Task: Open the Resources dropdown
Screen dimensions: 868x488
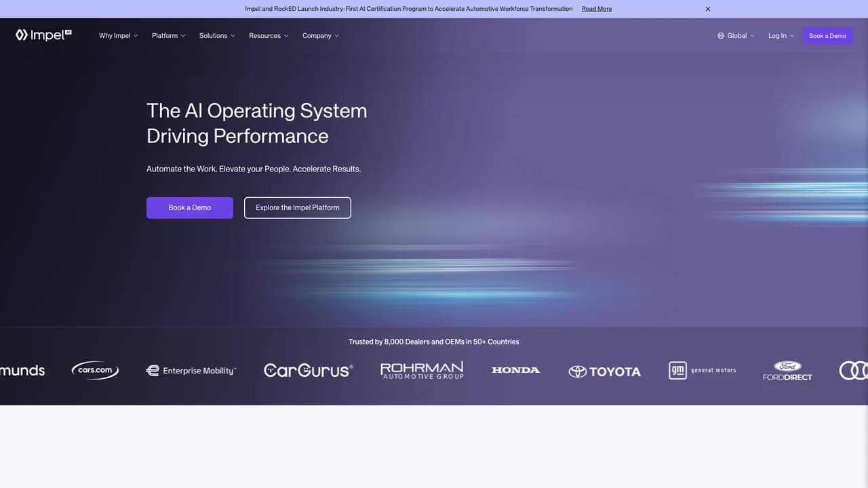Action: [269, 36]
